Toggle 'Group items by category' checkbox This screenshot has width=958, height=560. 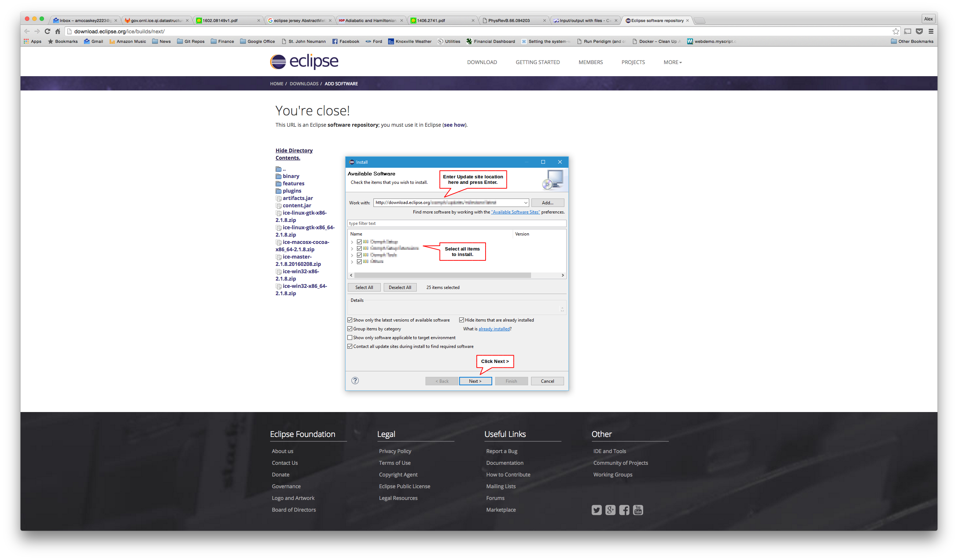(350, 329)
